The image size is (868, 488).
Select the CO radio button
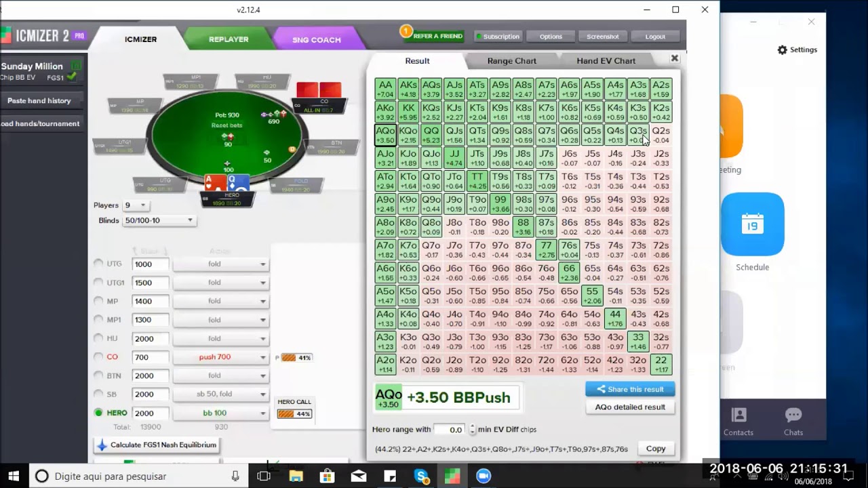99,357
